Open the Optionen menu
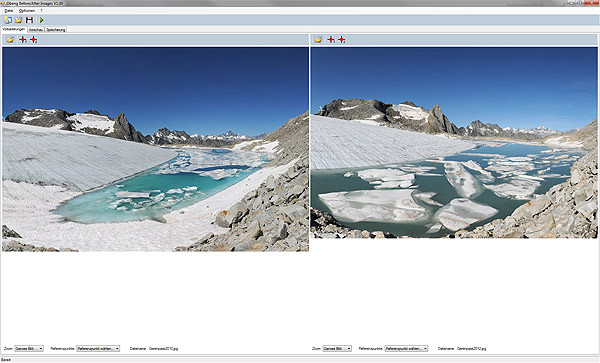 (27, 11)
